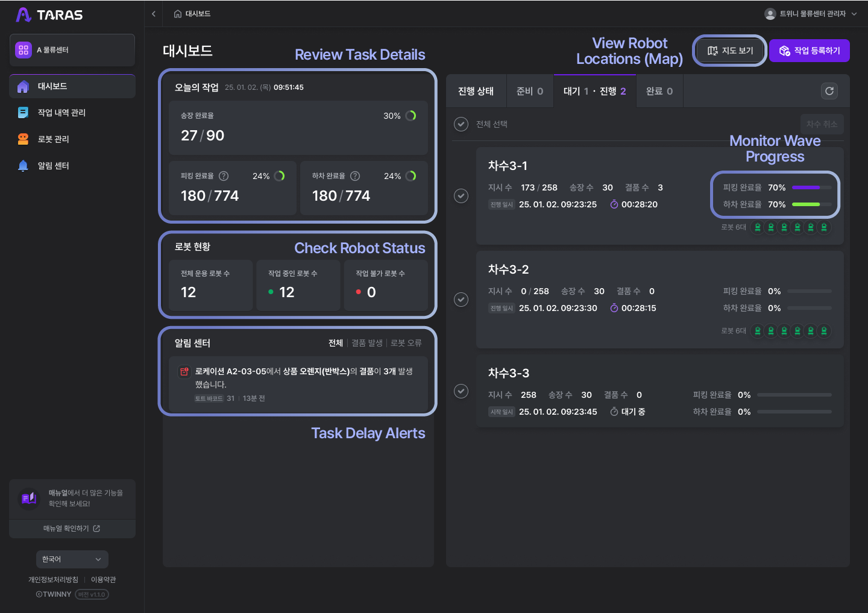
Task: Select the 완료 0 tab
Action: pos(659,91)
